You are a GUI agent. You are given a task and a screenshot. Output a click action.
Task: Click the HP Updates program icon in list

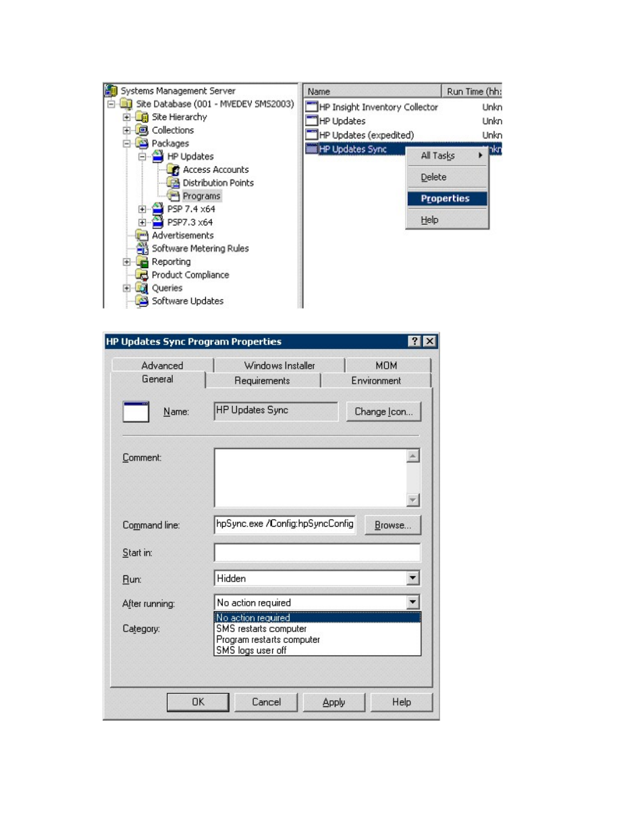[312, 121]
